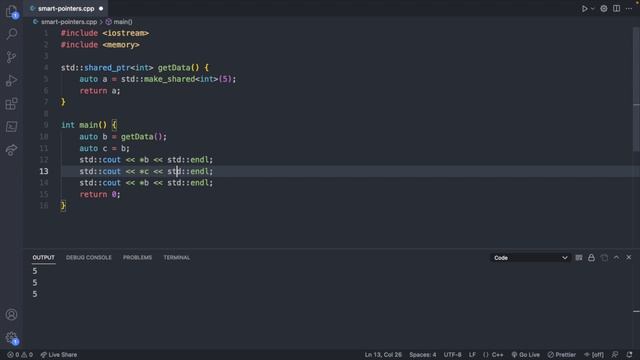Screen dimensions: 640x360
Task: Toggle the [off] status bar item
Action: point(594,355)
